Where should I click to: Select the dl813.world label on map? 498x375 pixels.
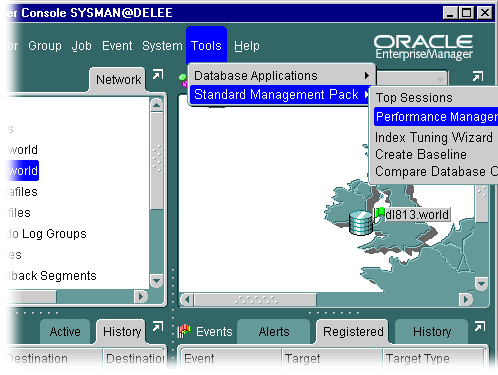click(x=417, y=215)
